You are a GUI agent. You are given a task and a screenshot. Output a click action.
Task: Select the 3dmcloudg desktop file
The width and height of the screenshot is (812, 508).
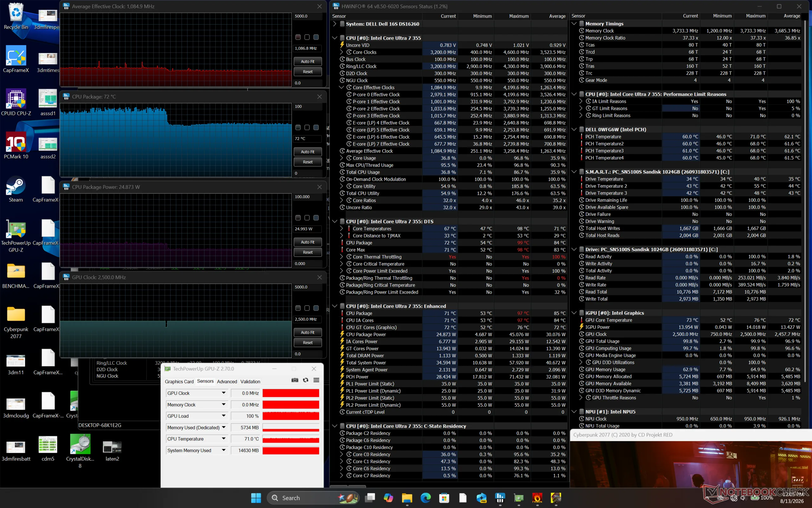(x=16, y=408)
